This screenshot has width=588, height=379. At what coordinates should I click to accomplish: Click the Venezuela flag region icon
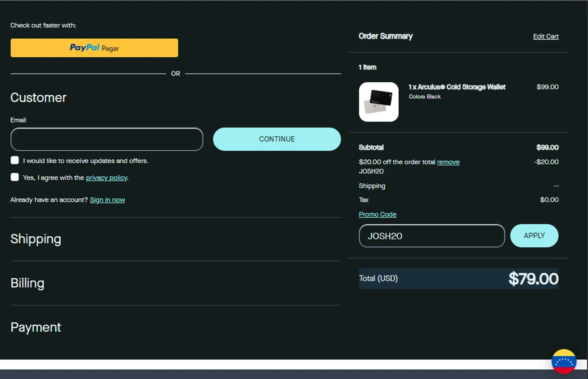[564, 361]
